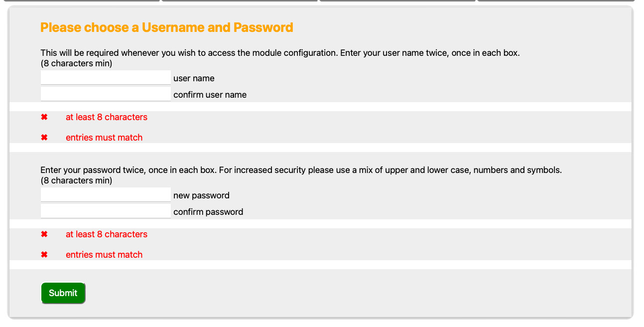Select the new password text box
644x327 pixels.
click(106, 195)
